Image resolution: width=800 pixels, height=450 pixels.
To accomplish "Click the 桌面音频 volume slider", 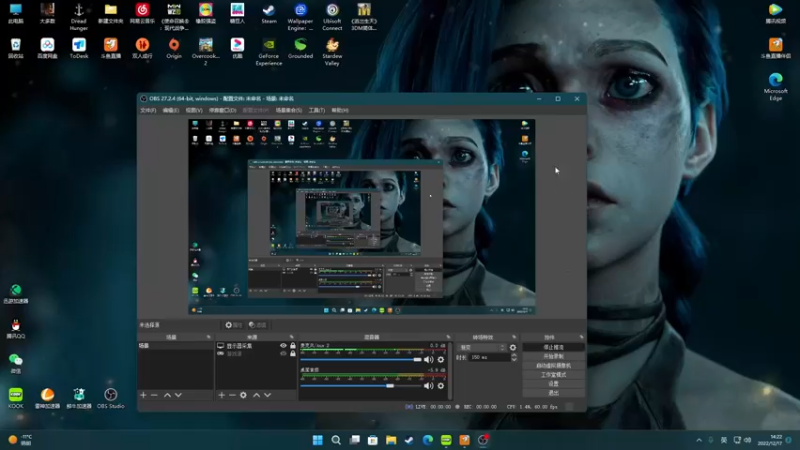I will click(361, 386).
